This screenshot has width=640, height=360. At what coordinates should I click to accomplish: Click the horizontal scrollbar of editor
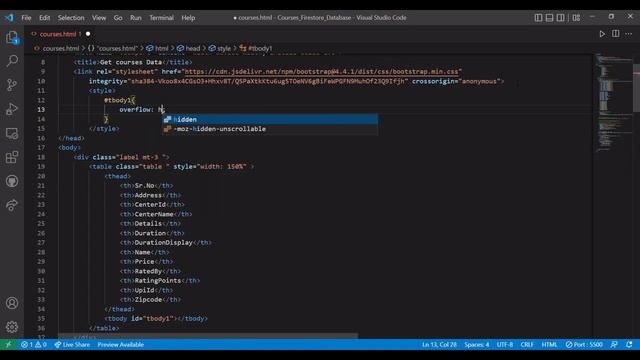(x=208, y=336)
